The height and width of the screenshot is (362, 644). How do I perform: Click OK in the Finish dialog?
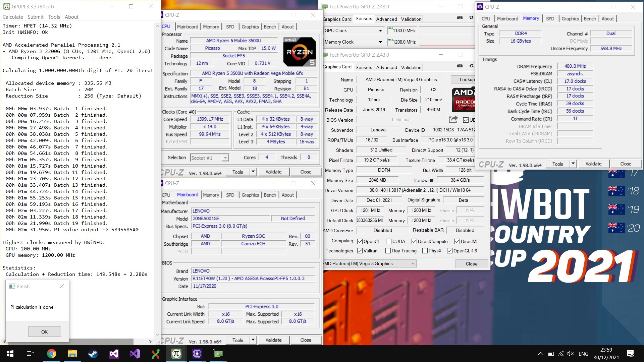click(44, 332)
